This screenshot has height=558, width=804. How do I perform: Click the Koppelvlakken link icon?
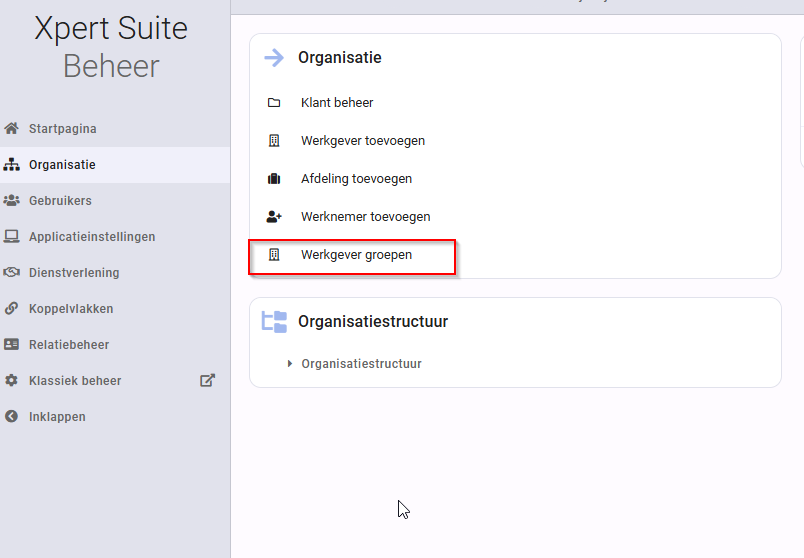[11, 308]
